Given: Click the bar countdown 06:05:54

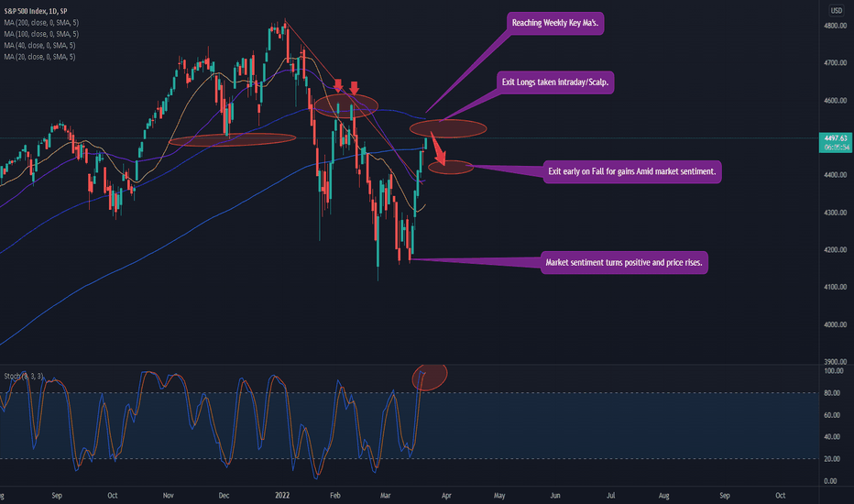Looking at the screenshot, I should 836,148.
